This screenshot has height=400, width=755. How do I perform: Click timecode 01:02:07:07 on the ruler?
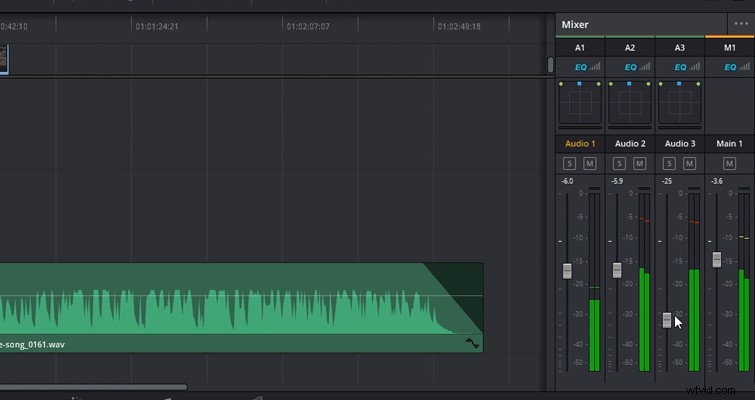[x=308, y=26]
